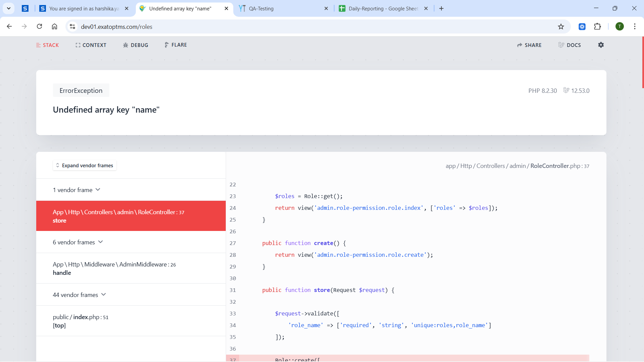Viewport: 644px width, 362px height.
Task: Open the FLARE section
Action: pyautogui.click(x=176, y=45)
